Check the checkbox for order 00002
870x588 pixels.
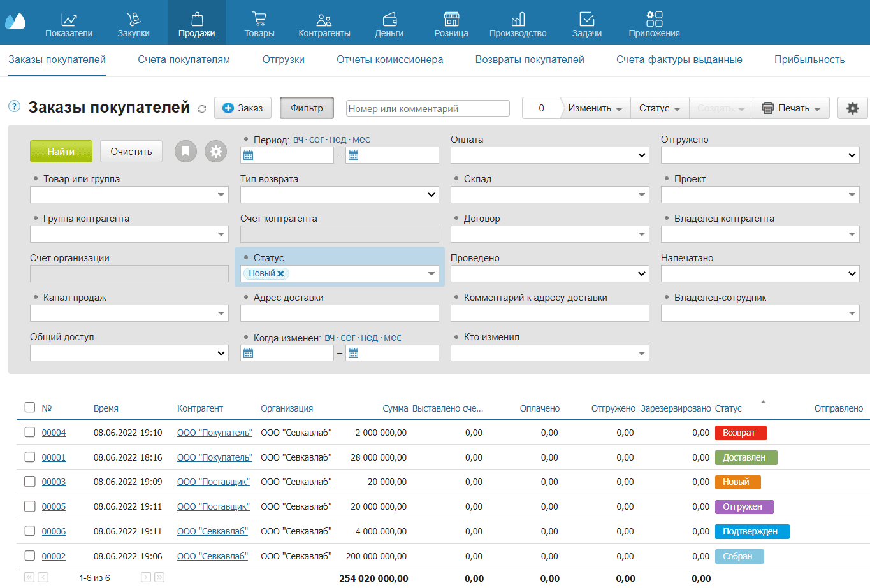tap(29, 556)
